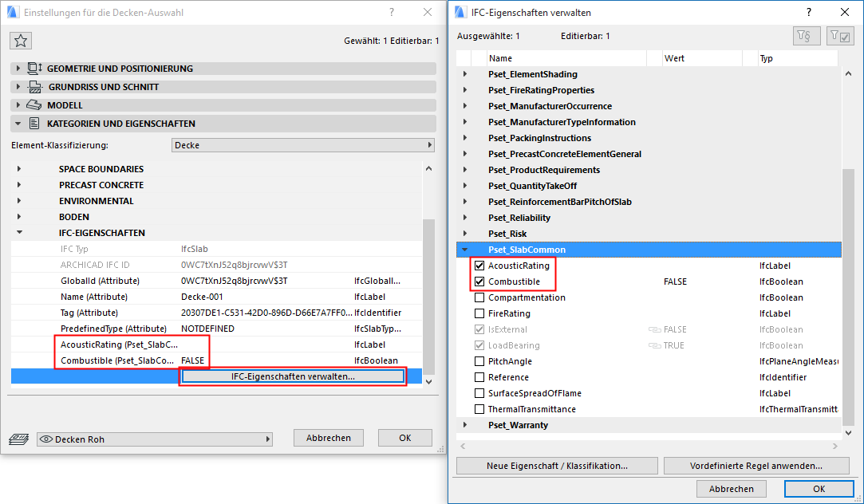Expand the Precast Concrete group
Screen dimensions: 864x504
tap(19, 185)
